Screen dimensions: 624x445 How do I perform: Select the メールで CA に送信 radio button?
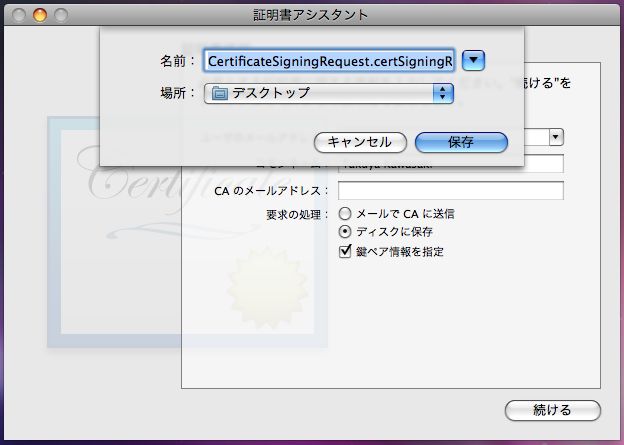[345, 214]
